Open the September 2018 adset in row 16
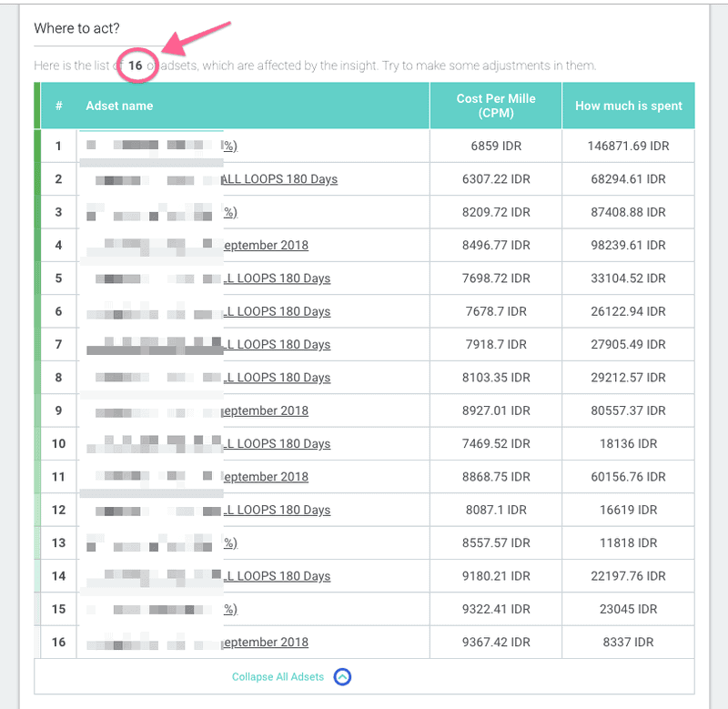Screen dimensions: 728x709 265,643
